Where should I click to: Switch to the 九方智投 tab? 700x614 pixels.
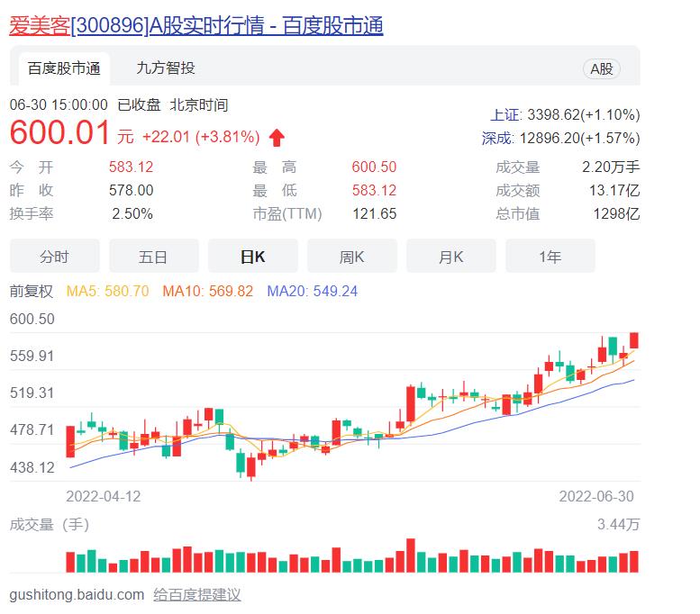coord(166,68)
